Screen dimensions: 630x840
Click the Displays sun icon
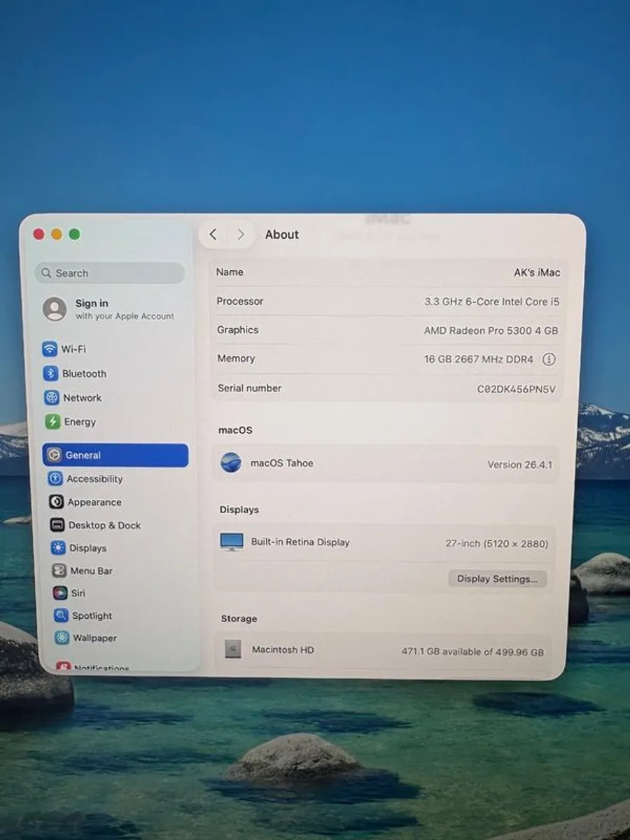(58, 548)
